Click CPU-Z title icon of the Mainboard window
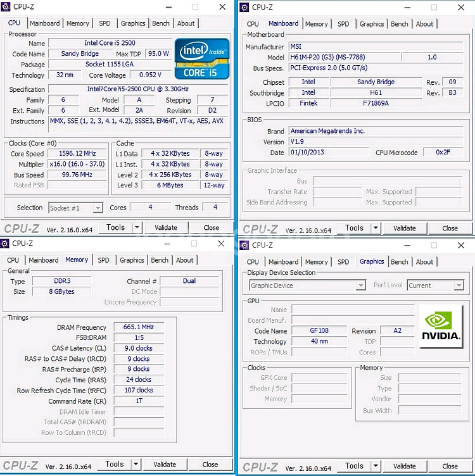This screenshot has width=475, height=476. coord(244,7)
